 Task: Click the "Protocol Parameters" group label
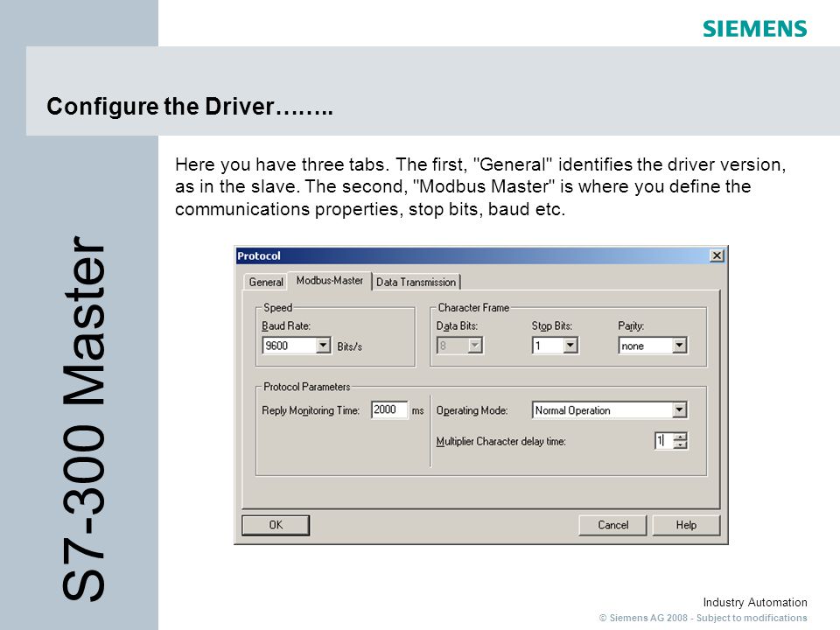pyautogui.click(x=306, y=387)
